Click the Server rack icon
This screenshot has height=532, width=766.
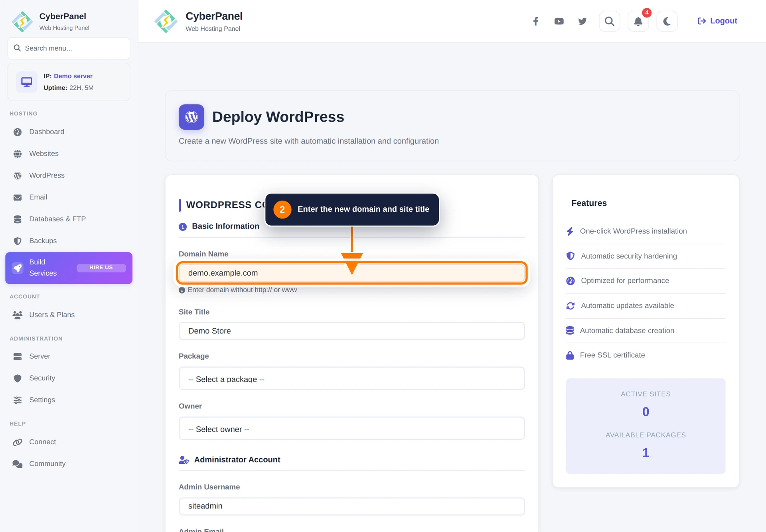18,357
